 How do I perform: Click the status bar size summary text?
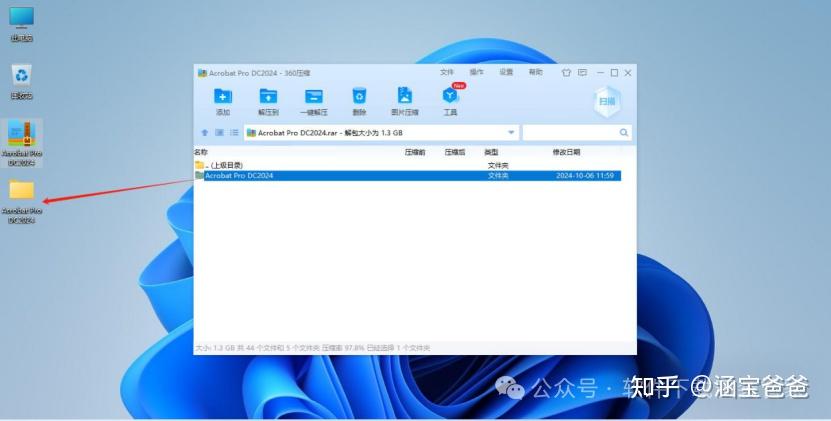pos(313,348)
